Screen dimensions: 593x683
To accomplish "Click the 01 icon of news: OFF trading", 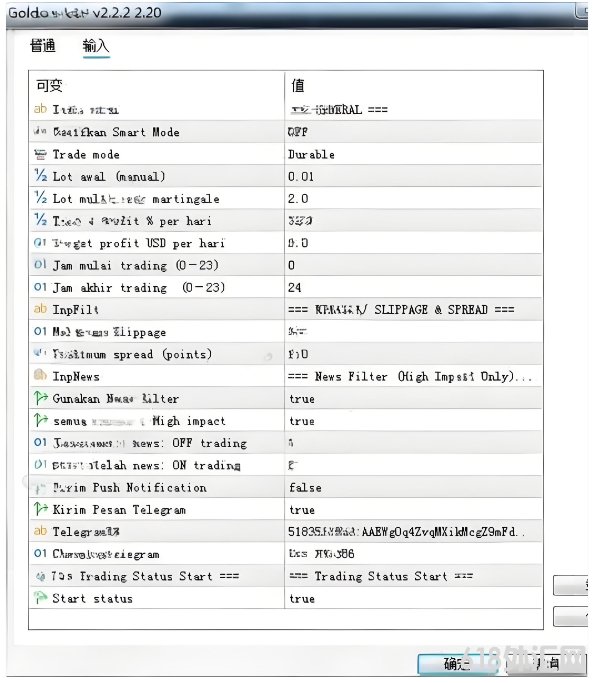I will pyautogui.click(x=40, y=443).
